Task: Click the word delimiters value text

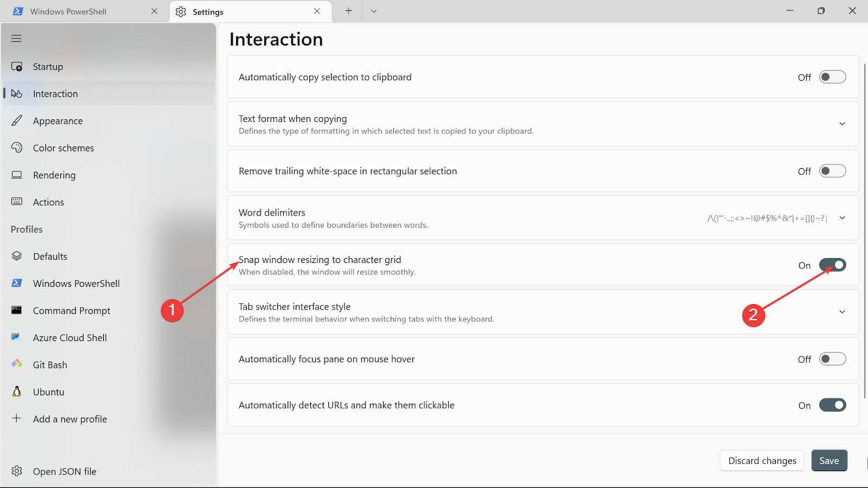Action: 767,218
